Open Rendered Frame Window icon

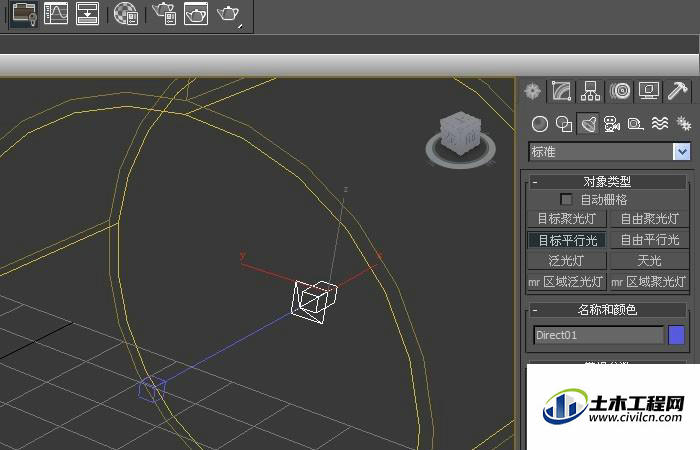(x=196, y=13)
